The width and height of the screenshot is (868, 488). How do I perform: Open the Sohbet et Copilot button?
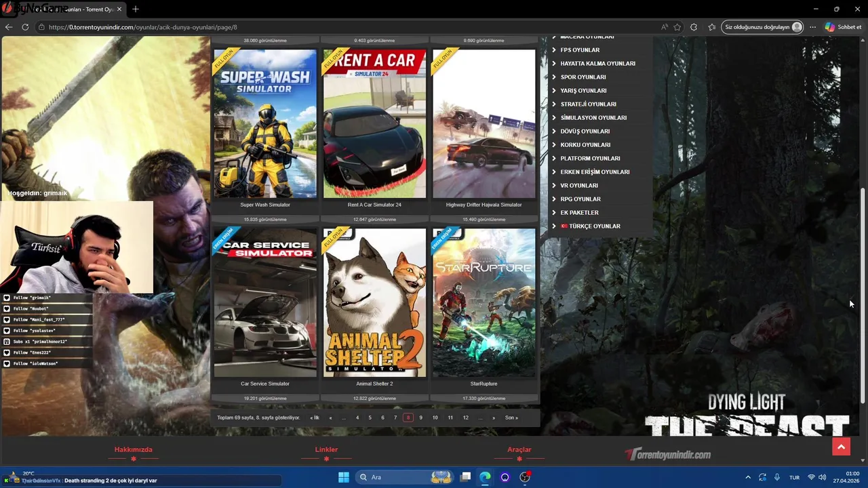[x=843, y=27]
